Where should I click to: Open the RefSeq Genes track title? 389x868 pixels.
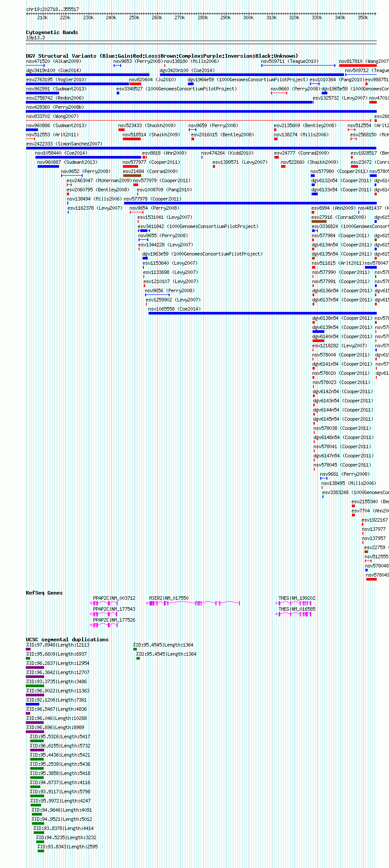(44, 593)
